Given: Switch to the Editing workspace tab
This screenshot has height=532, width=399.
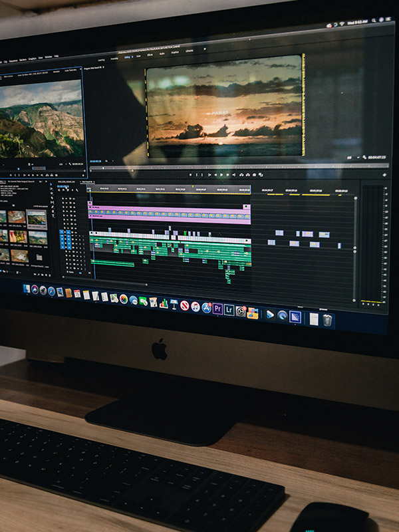Looking at the screenshot, I should coord(128,57).
